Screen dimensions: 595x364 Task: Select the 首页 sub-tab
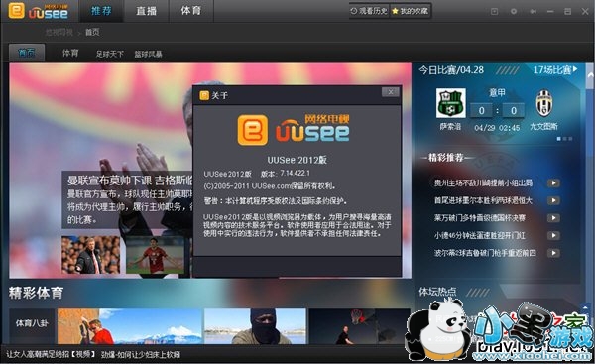tap(27, 53)
